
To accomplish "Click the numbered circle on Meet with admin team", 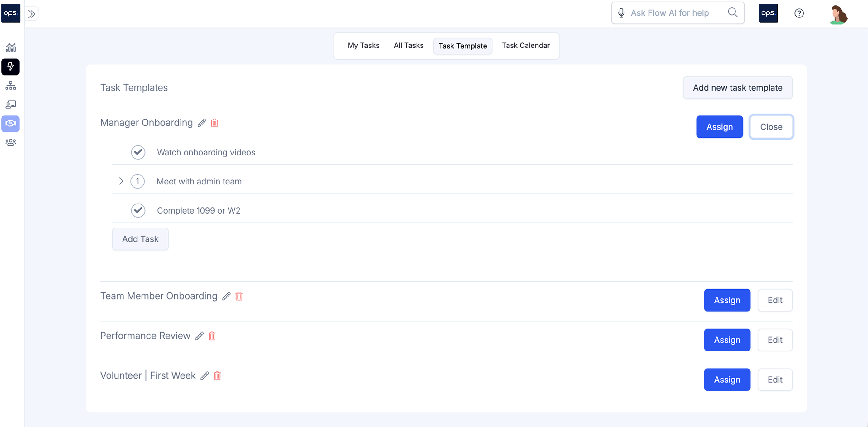I will (137, 181).
